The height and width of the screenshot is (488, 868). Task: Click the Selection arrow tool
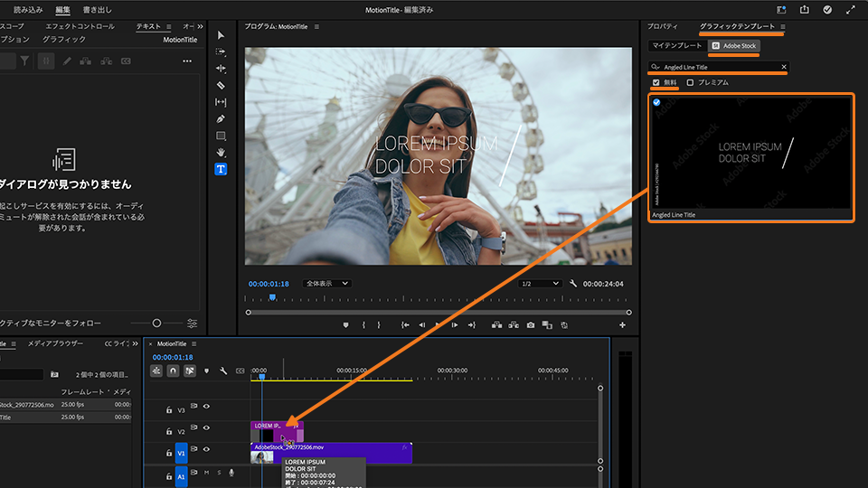221,34
